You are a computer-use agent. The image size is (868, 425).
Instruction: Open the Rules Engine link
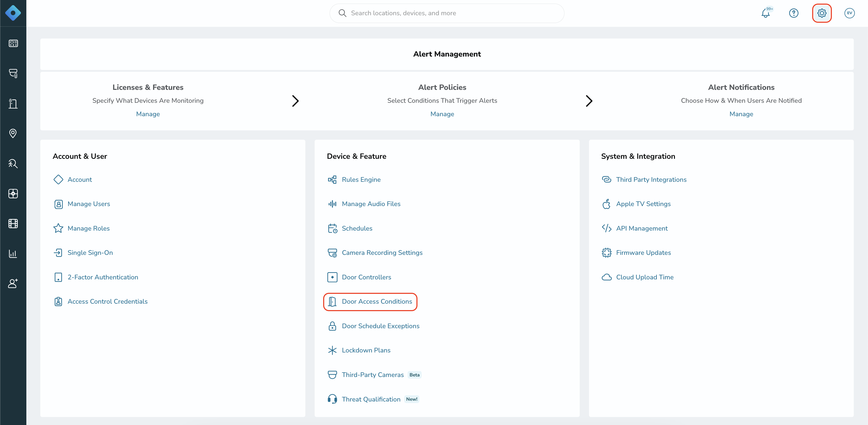(x=361, y=179)
